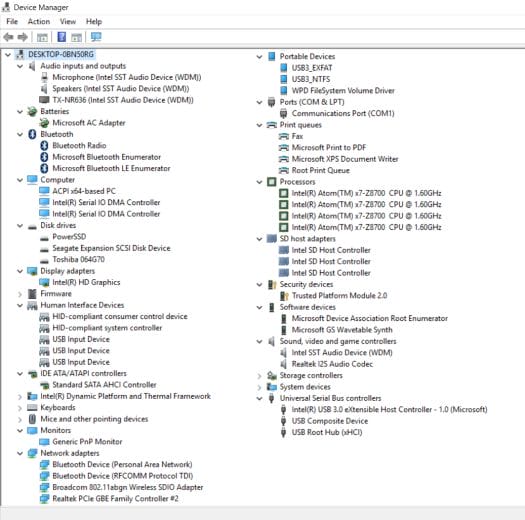This screenshot has width=525, height=520.
Task: Select Realtek I2S Audio Codec
Action: click(332, 364)
